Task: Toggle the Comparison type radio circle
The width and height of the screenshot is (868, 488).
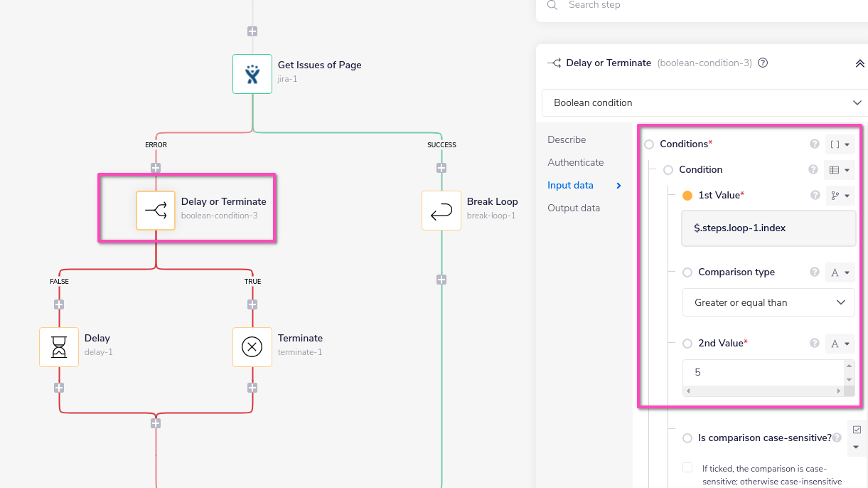Action: pos(687,272)
